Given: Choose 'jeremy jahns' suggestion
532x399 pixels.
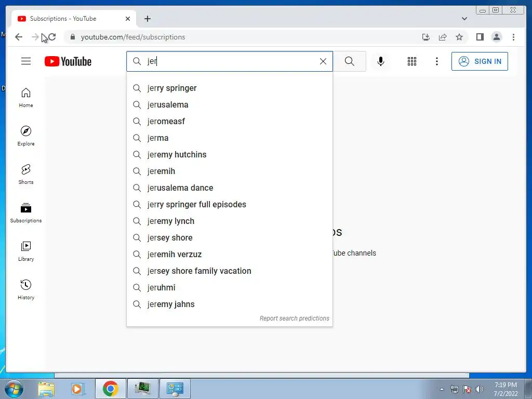Looking at the screenshot, I should (x=229, y=304).
